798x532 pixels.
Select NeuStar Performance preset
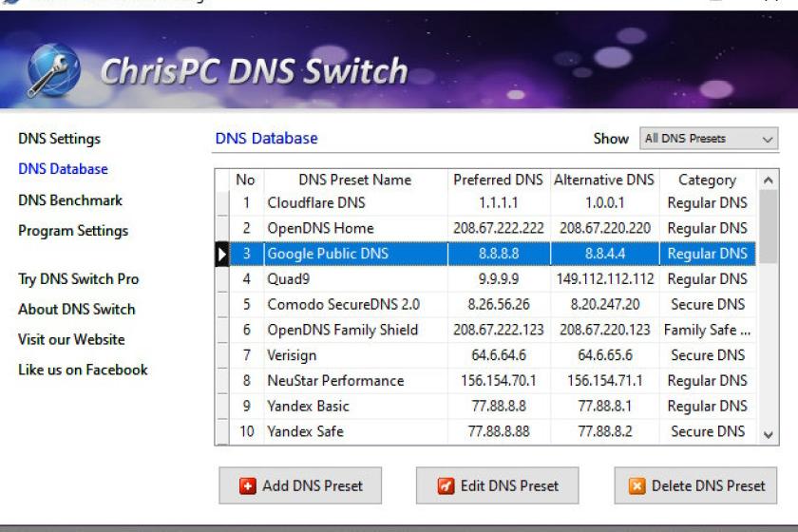(493, 381)
